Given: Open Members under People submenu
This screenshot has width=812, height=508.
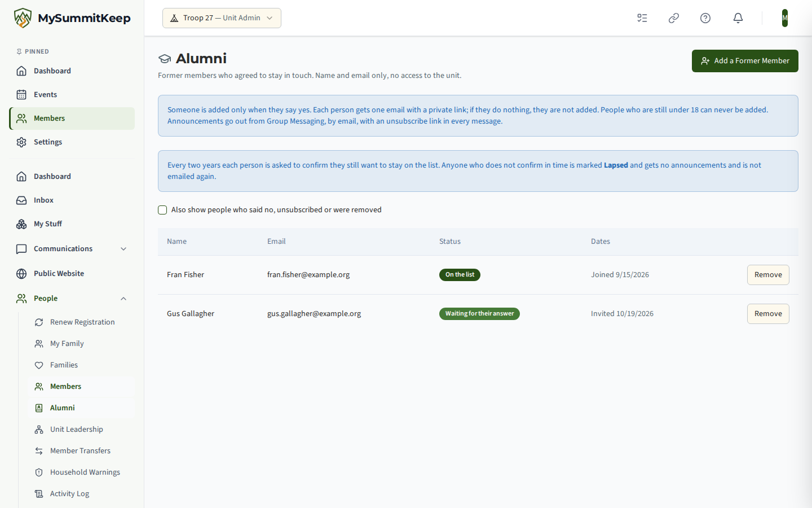Looking at the screenshot, I should pos(81,387).
